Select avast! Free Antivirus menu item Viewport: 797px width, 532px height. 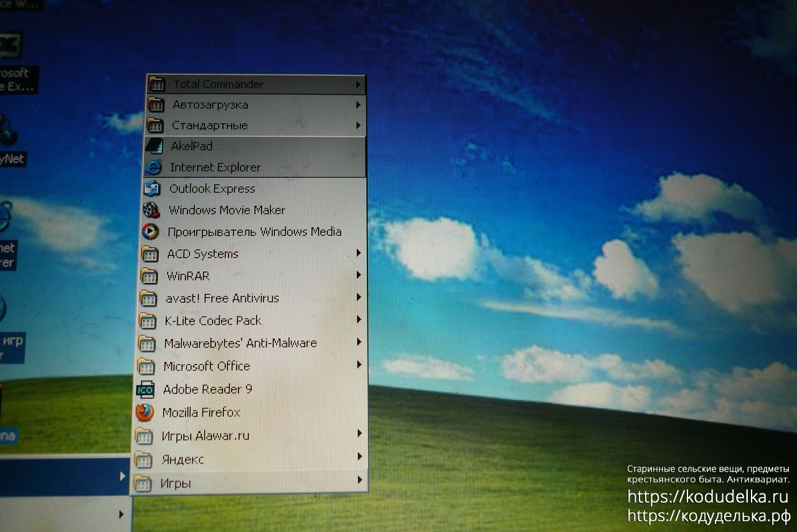222,298
